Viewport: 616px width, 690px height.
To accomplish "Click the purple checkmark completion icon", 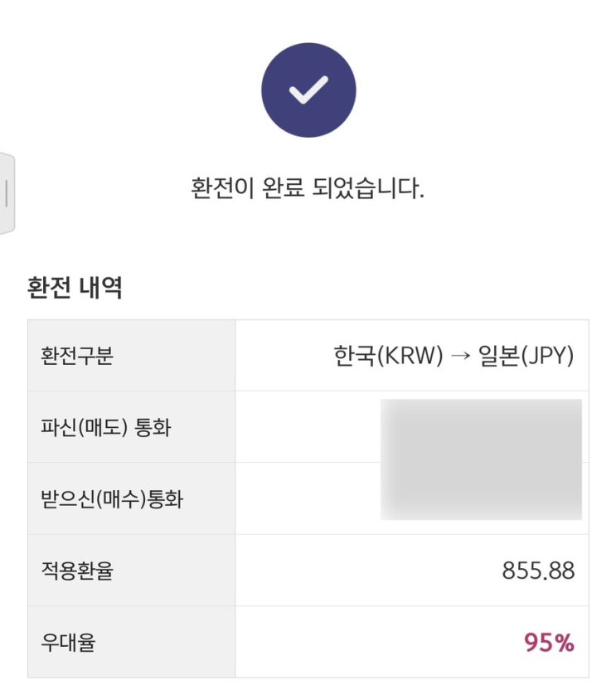I will 308,91.
